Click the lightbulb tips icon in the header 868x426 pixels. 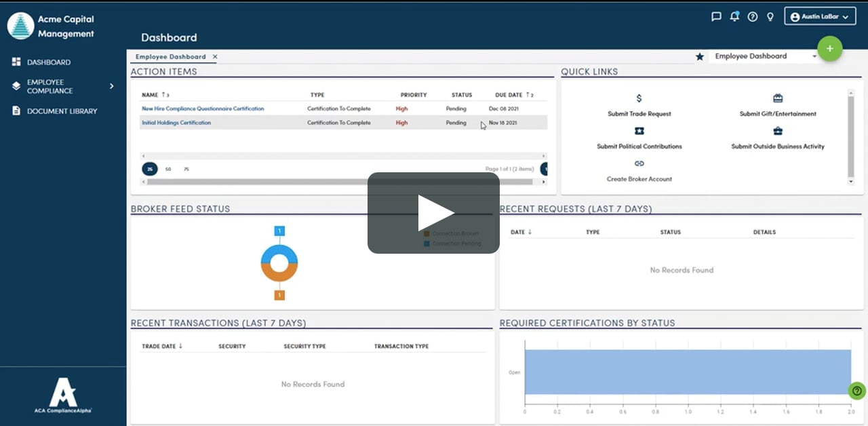(x=770, y=17)
